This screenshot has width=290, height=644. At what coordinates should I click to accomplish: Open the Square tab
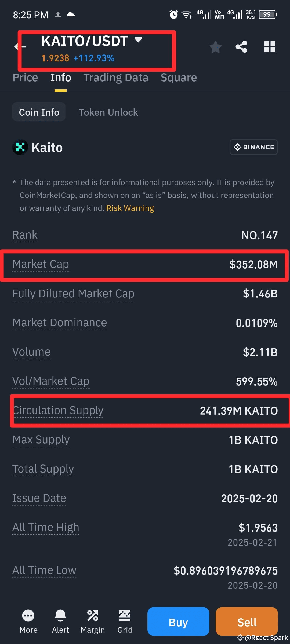(x=179, y=78)
